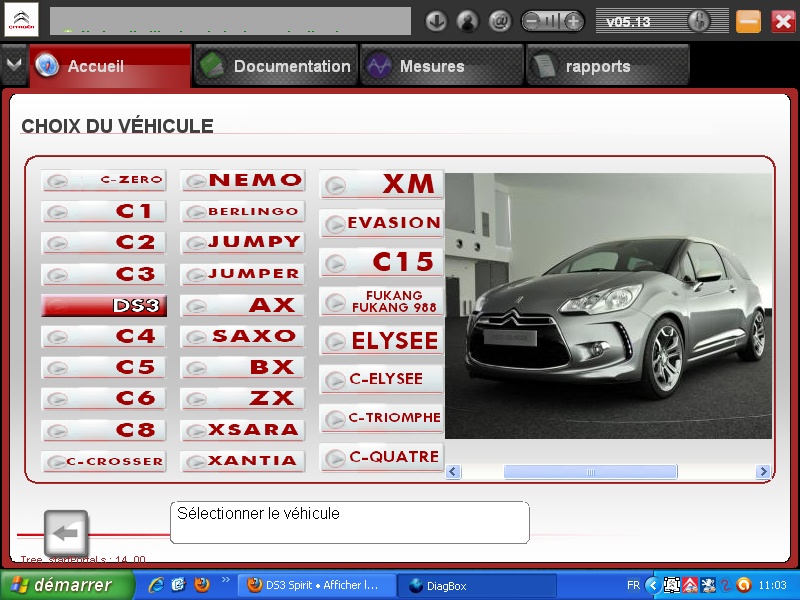The height and width of the screenshot is (600, 800).
Task: Open the rapports tab
Action: [x=608, y=66]
